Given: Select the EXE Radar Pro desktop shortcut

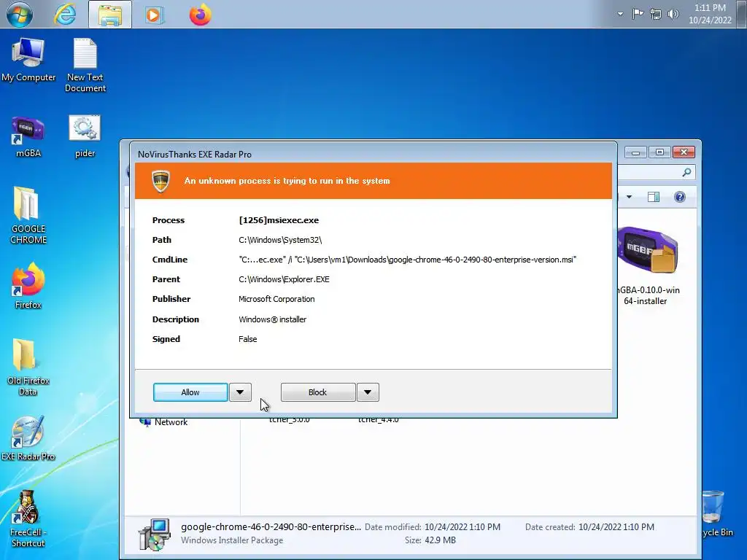Looking at the screenshot, I should [28, 438].
